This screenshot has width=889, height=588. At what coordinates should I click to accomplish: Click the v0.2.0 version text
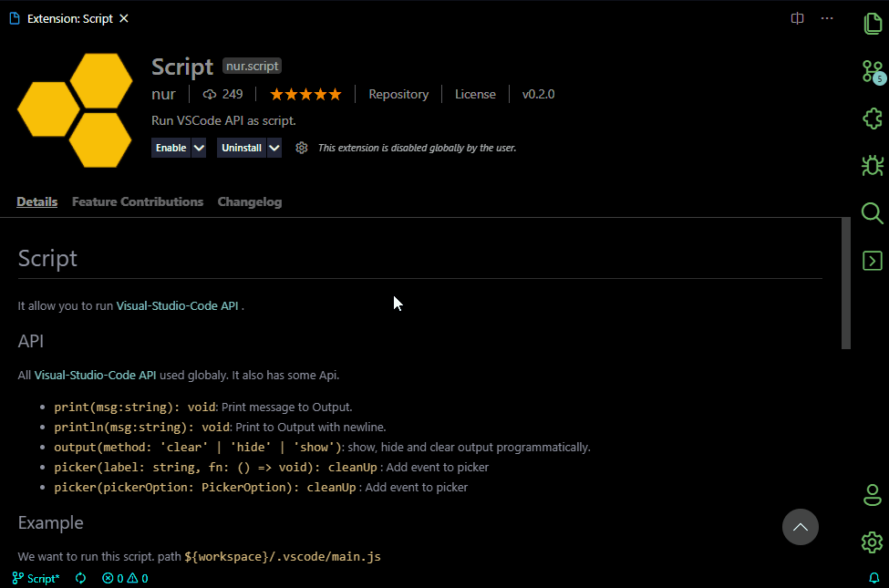(538, 94)
